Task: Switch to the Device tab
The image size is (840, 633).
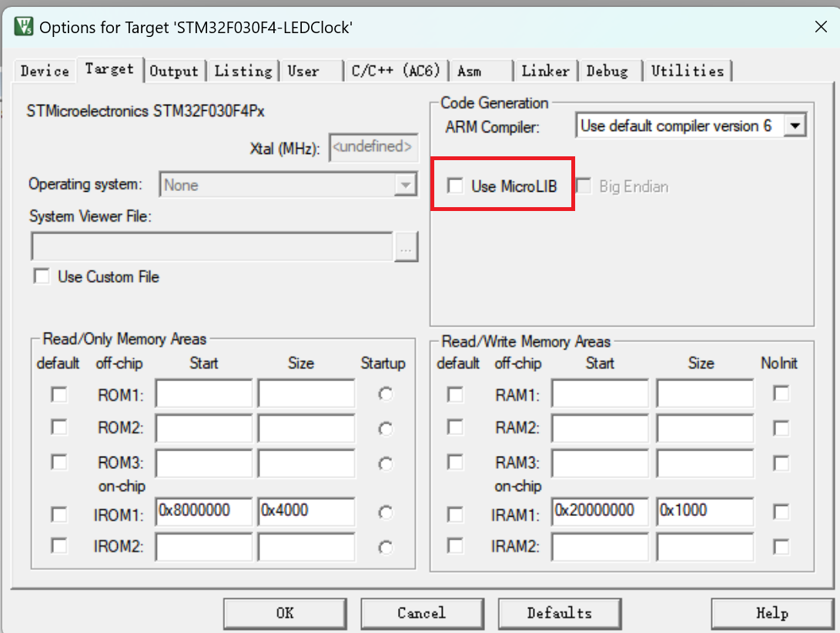Action: (x=45, y=72)
